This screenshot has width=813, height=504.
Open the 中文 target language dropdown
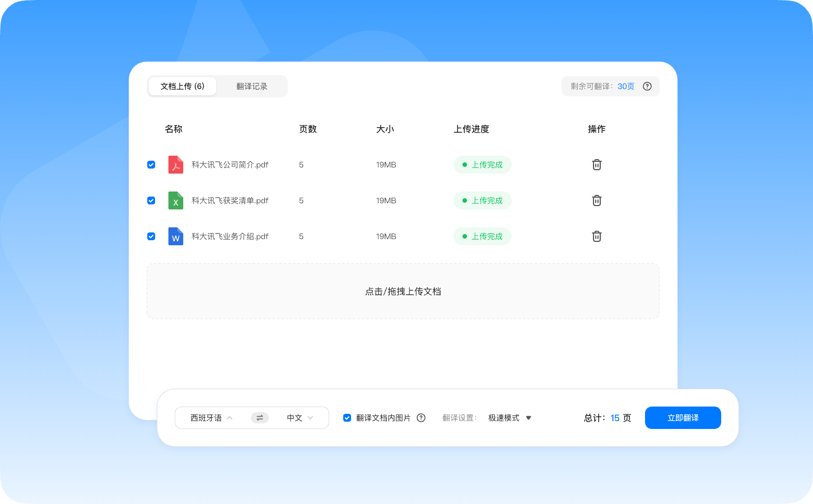300,418
